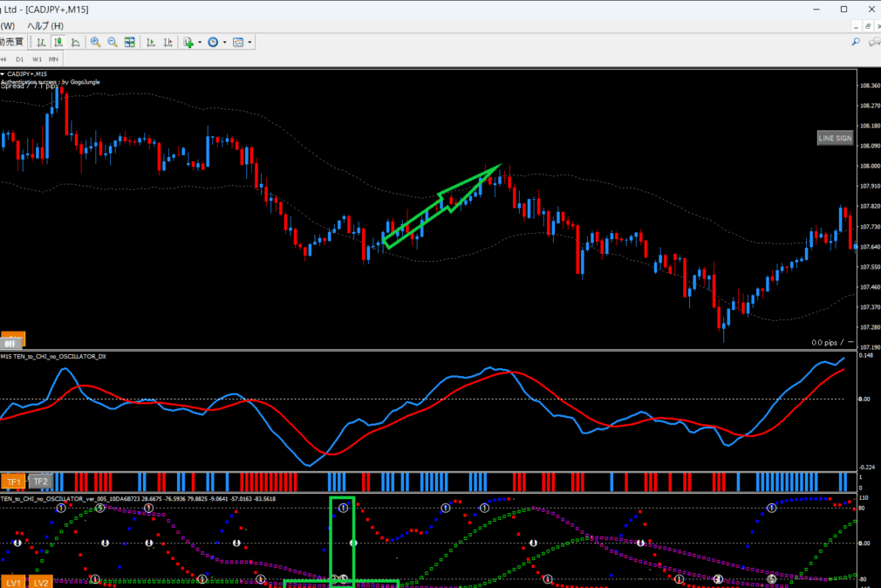Tile chart windows with grid icon

coord(130,42)
